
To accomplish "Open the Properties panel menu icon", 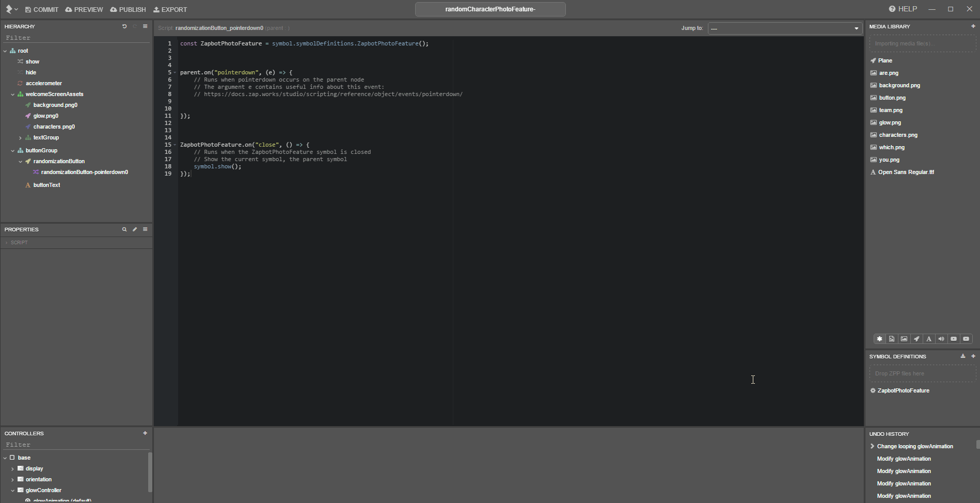I will click(x=145, y=229).
